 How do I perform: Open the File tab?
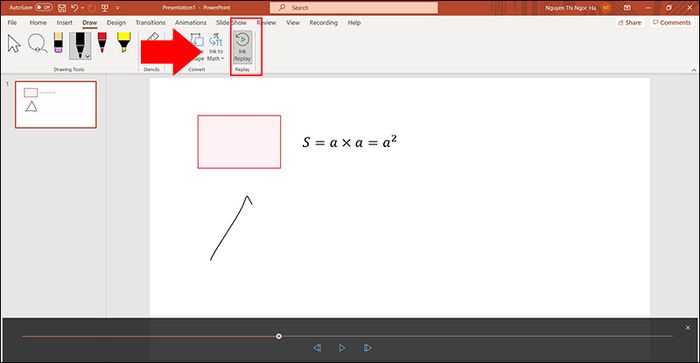tap(12, 22)
